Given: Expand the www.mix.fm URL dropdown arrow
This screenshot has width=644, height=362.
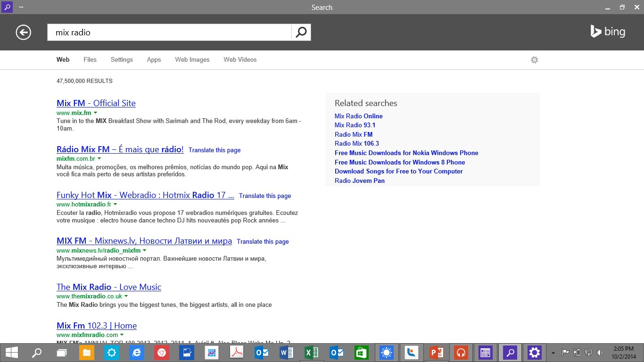Looking at the screenshot, I should (x=95, y=113).
